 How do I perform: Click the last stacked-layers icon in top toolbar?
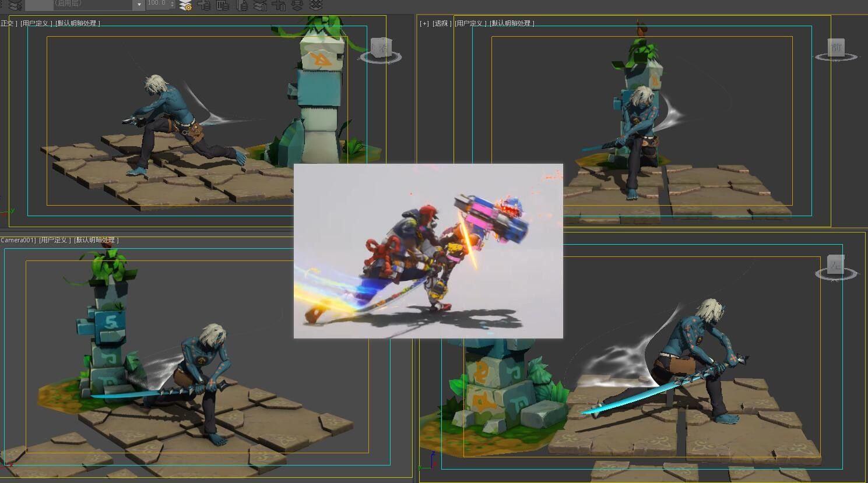[x=315, y=5]
